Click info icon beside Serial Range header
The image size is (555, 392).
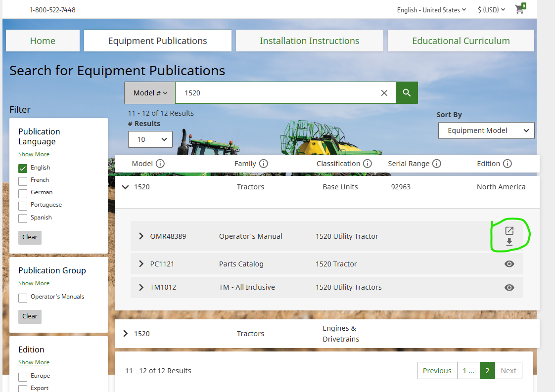tap(436, 164)
